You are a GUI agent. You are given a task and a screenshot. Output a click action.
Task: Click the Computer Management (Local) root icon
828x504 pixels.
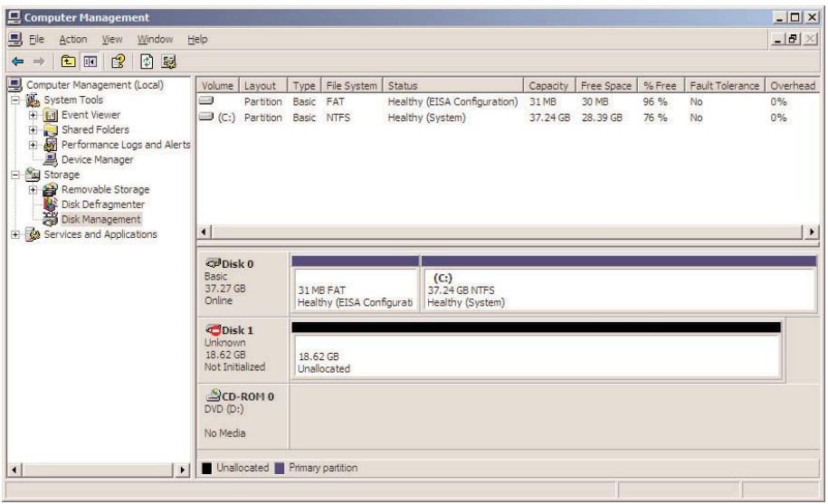pyautogui.click(x=15, y=84)
